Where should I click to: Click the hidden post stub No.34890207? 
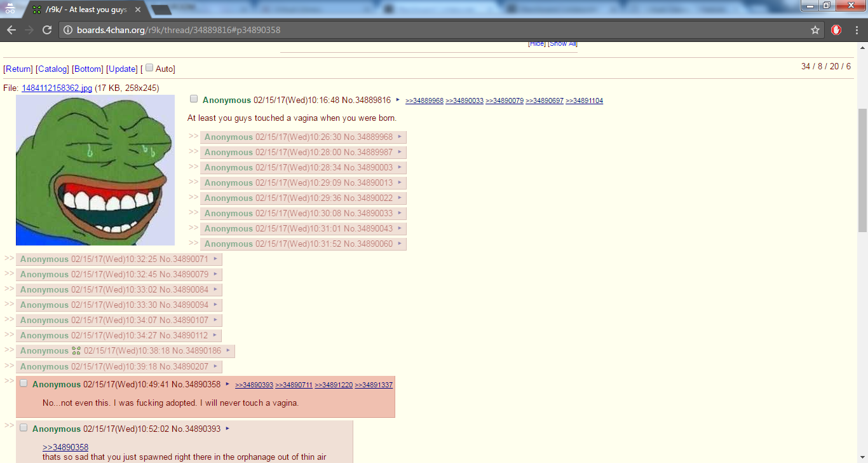[x=119, y=366]
